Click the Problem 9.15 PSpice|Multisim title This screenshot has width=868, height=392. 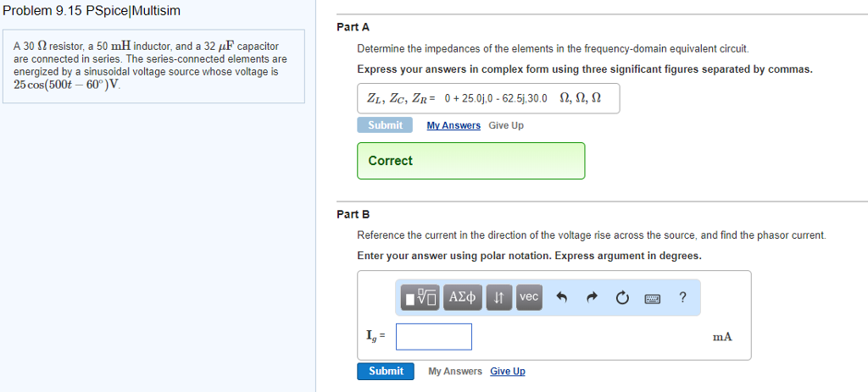92,11
